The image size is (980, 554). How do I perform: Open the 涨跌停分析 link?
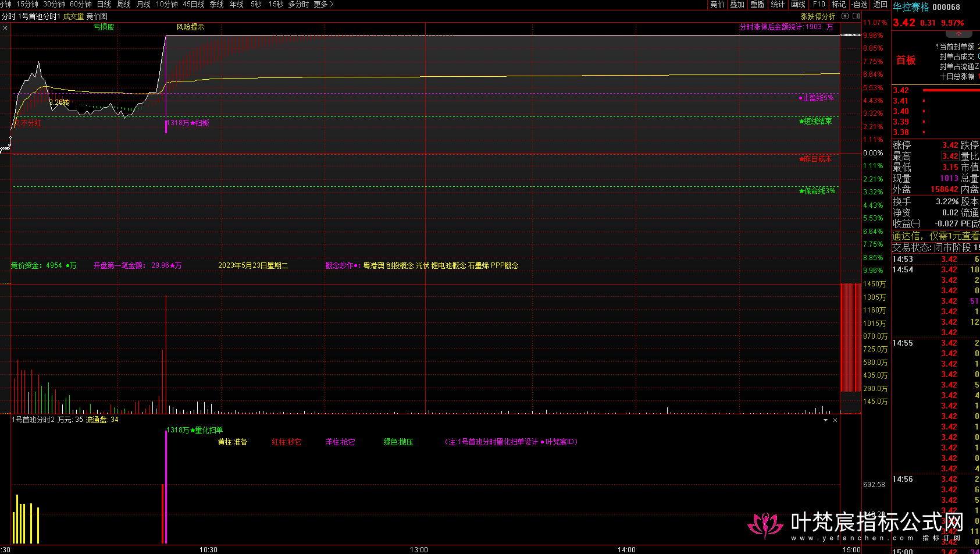[x=818, y=16]
